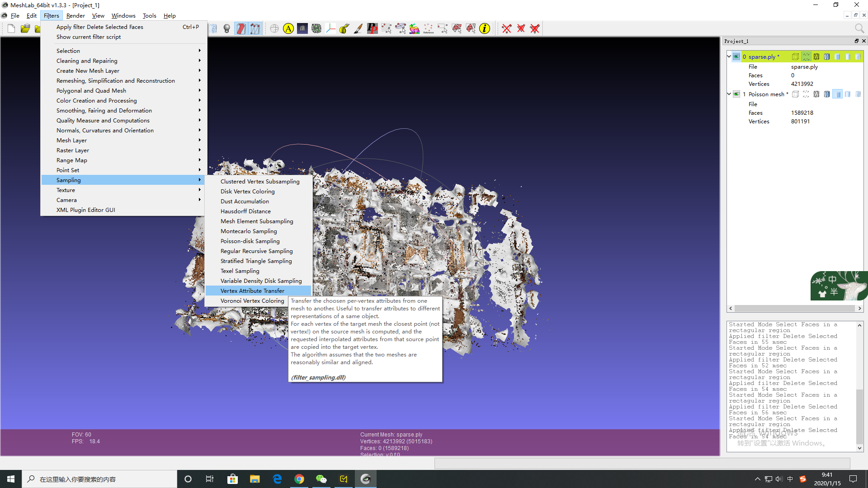868x488 pixels.
Task: Open XML Plugin Editor GUI
Action: pos(86,210)
